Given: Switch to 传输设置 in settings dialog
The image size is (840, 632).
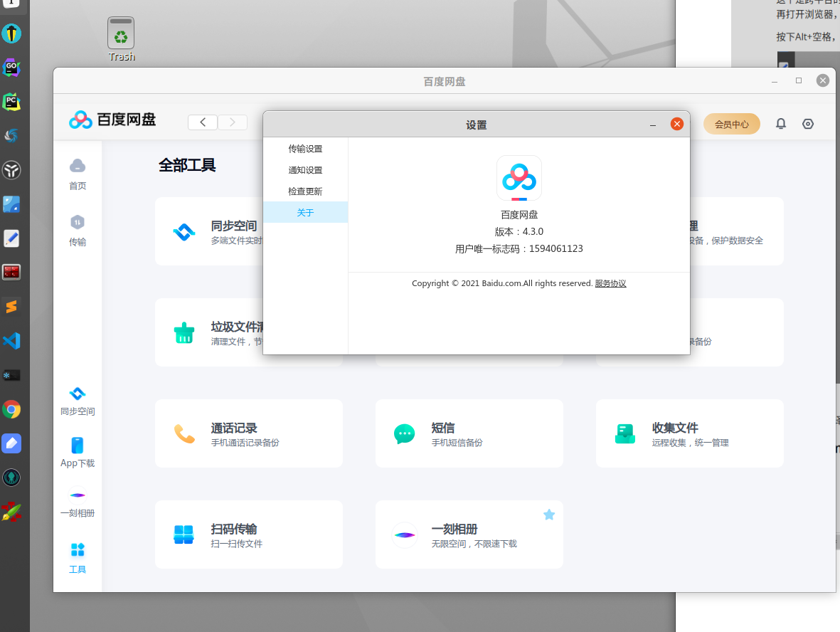Looking at the screenshot, I should tap(305, 149).
